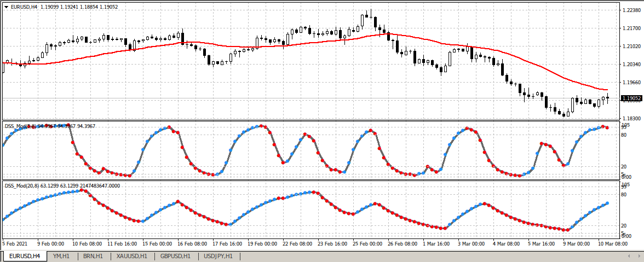Image resolution: width=644 pixels, height=262 pixels.
Task: Click the active EURUSD,H4 tab
Action: tap(24, 256)
